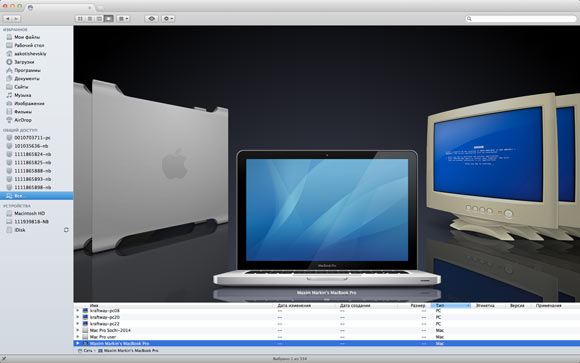
Task: Focus the search field
Action: pyautogui.click(x=520, y=19)
